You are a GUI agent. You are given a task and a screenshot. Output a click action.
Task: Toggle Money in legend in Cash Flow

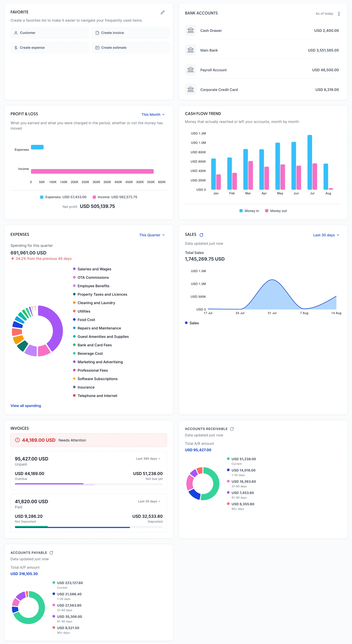pyautogui.click(x=249, y=211)
